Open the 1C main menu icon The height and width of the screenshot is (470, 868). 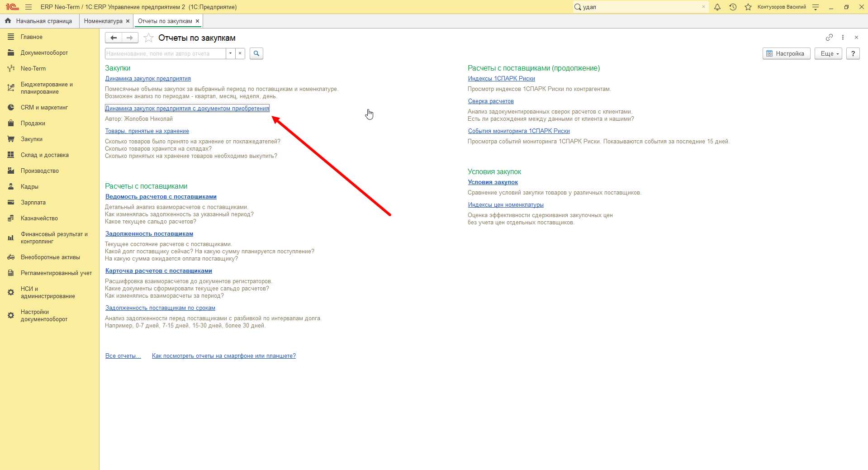pos(12,7)
